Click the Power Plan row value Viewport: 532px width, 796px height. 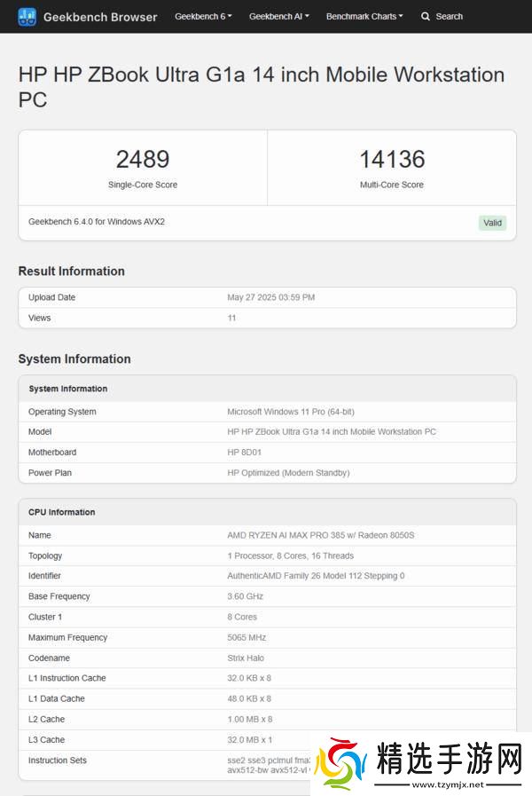(x=288, y=473)
